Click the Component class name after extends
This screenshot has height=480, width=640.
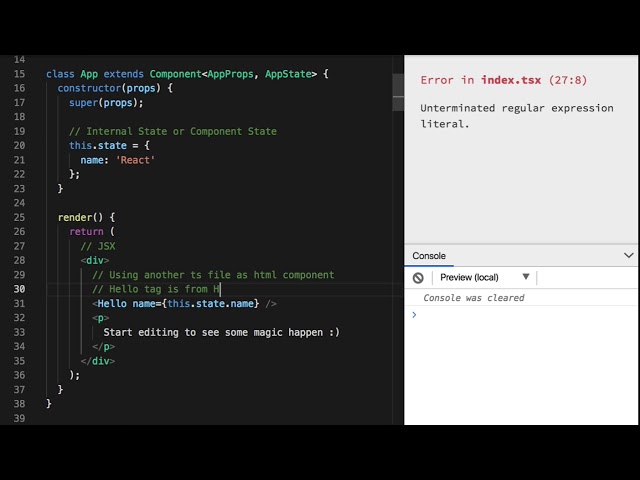click(x=175, y=74)
